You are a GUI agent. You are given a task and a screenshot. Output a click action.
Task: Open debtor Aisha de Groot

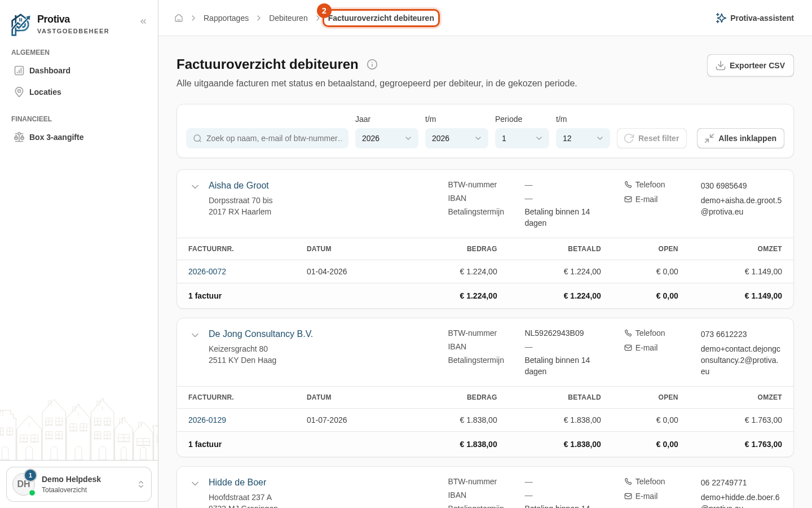(x=239, y=185)
